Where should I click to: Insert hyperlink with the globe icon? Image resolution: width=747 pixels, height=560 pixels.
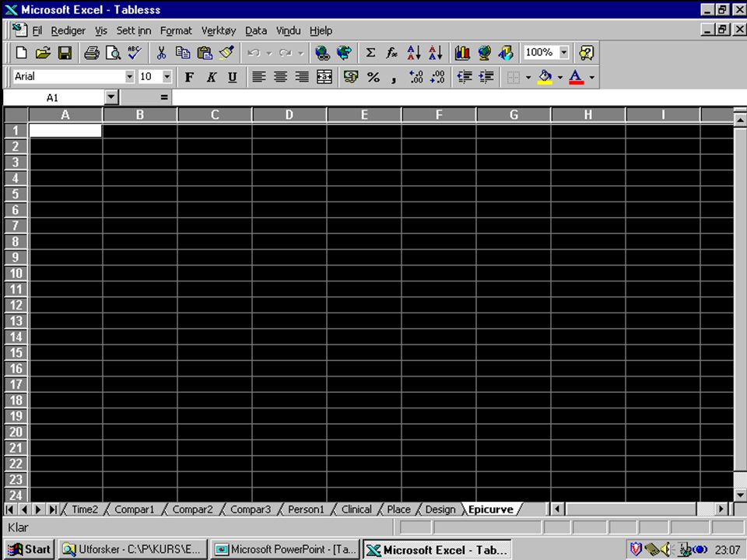point(322,52)
